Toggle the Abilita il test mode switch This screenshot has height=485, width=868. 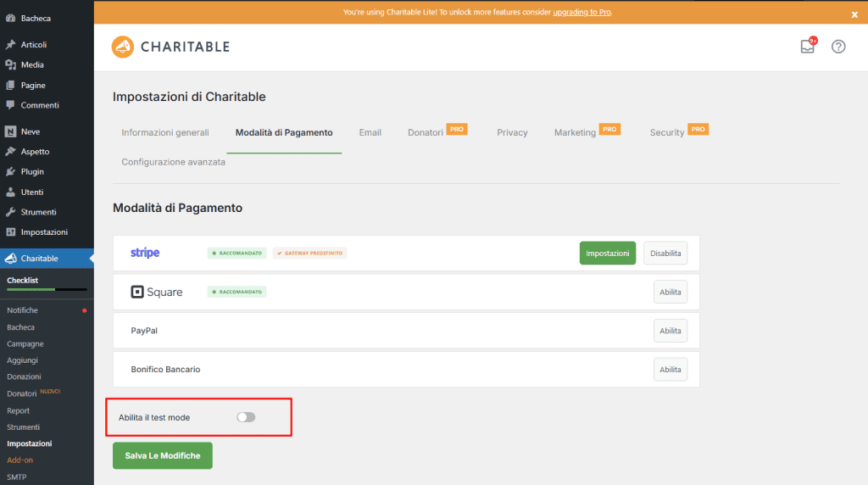click(x=246, y=417)
